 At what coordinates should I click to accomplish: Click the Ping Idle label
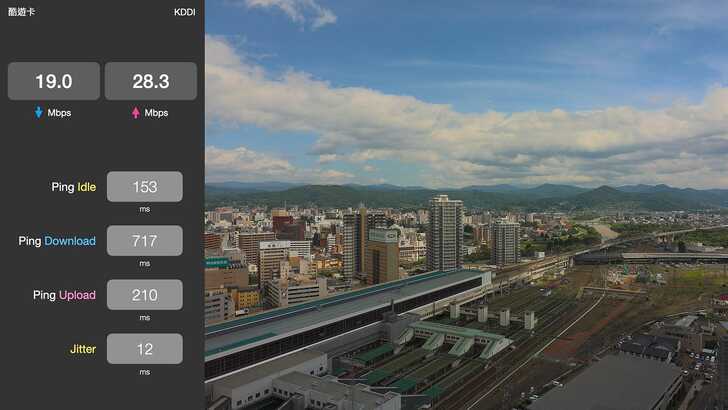74,187
